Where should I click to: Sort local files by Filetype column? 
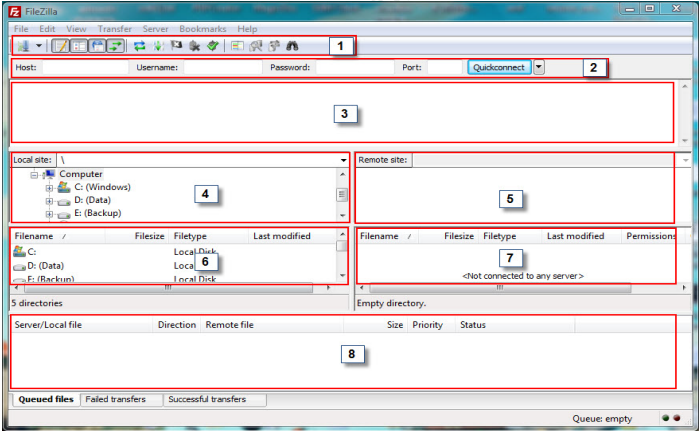(x=208, y=236)
